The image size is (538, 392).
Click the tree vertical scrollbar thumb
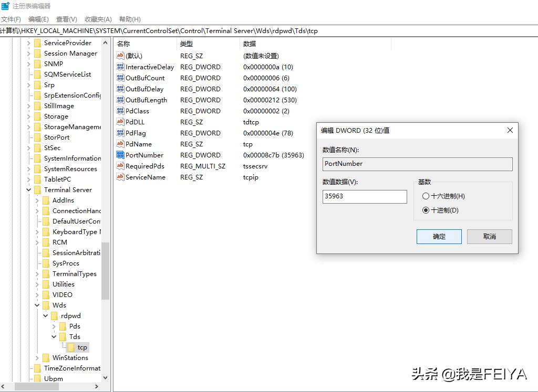[105, 271]
